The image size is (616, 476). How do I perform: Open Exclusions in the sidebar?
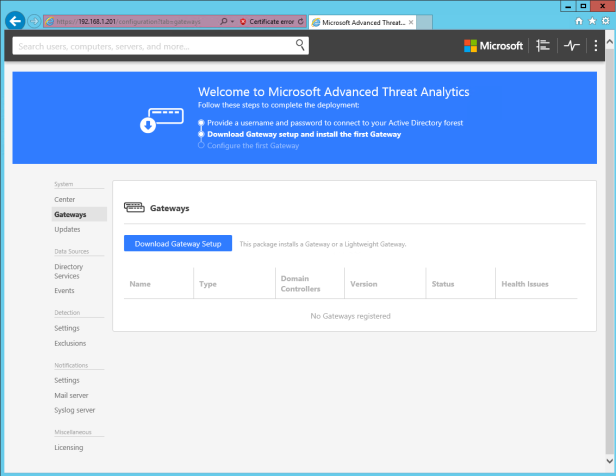tap(70, 343)
